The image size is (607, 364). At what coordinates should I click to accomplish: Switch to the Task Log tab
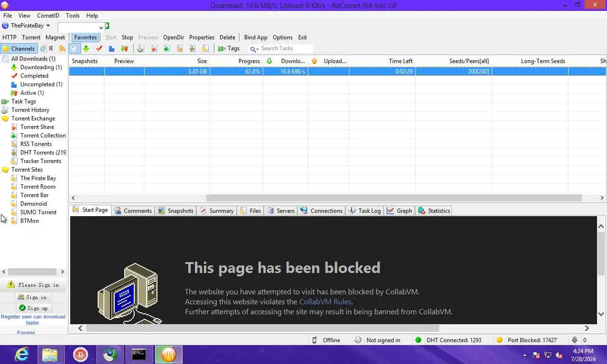pos(365,210)
